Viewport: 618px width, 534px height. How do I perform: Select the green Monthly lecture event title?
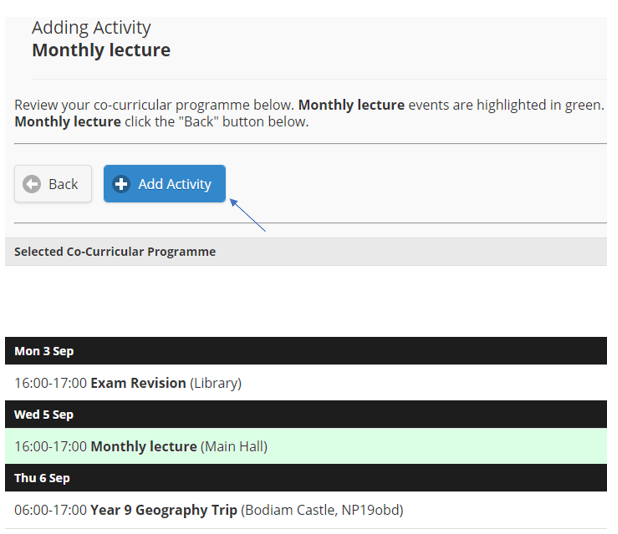tap(143, 446)
